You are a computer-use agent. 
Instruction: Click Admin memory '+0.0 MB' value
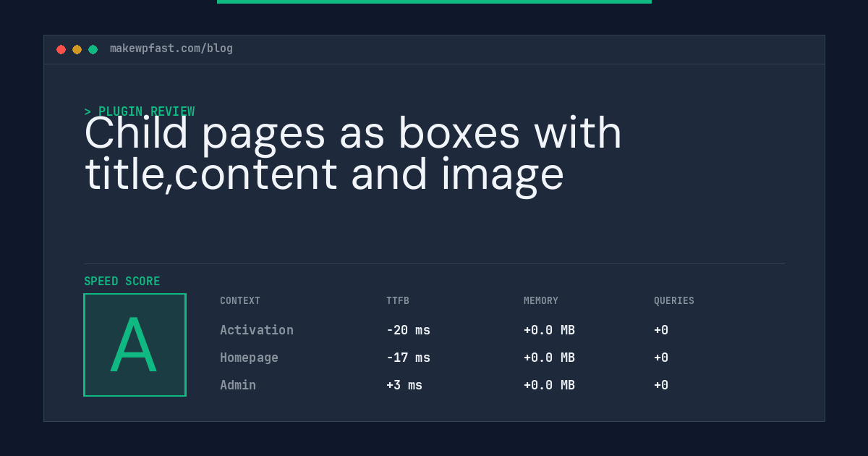549,385
